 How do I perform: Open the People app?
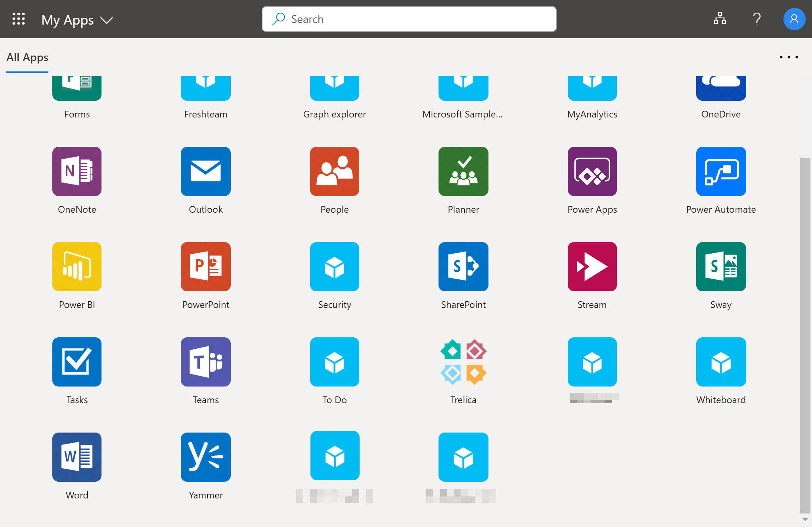(335, 171)
